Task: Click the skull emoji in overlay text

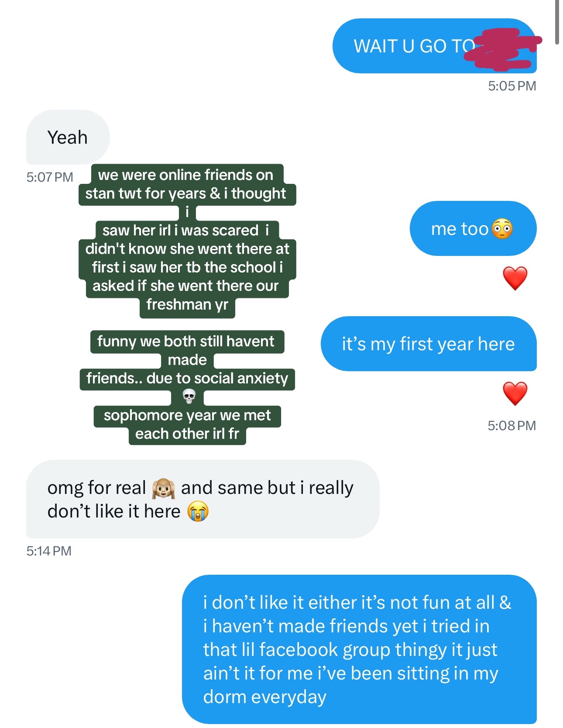Action: tap(189, 397)
